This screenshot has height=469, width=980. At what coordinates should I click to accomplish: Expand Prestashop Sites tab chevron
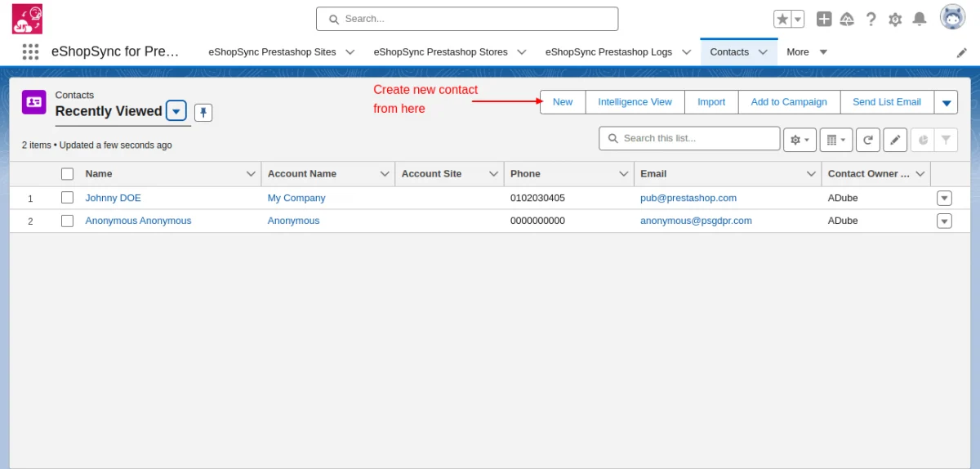click(350, 51)
